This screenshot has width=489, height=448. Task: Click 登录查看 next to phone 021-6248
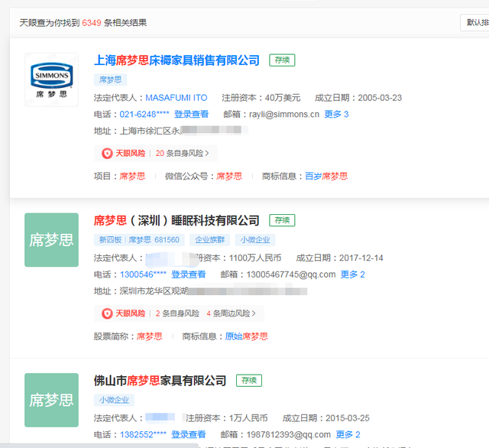point(191,115)
